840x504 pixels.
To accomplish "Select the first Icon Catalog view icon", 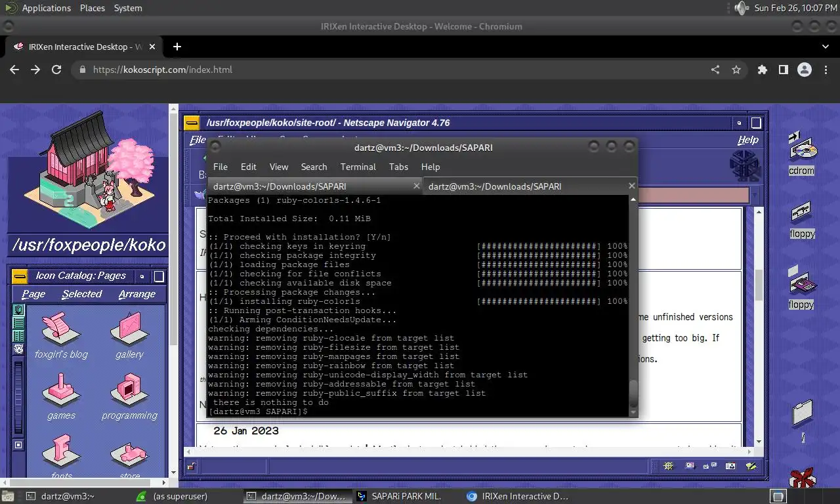I will (x=18, y=310).
